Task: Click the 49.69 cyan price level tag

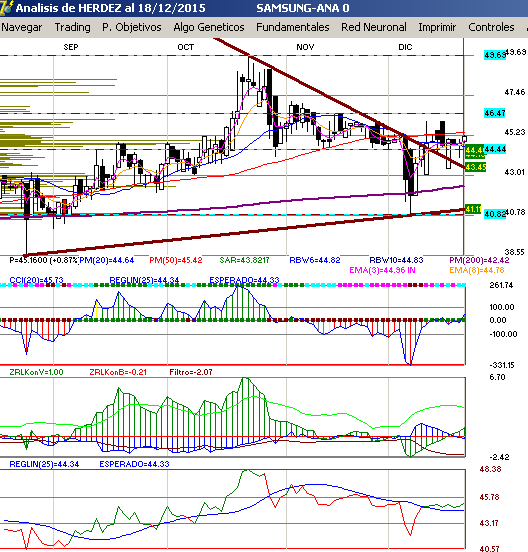Action: click(x=495, y=55)
